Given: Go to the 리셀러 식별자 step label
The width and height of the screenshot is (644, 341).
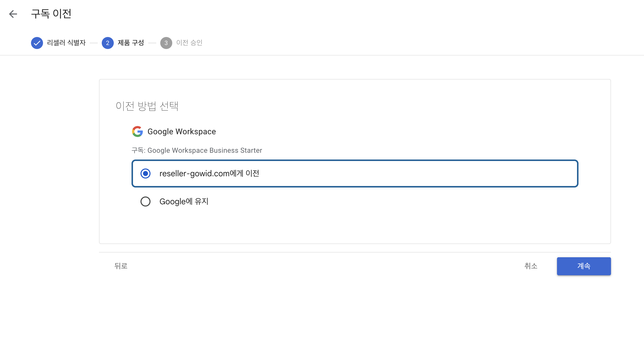Looking at the screenshot, I should [x=66, y=43].
